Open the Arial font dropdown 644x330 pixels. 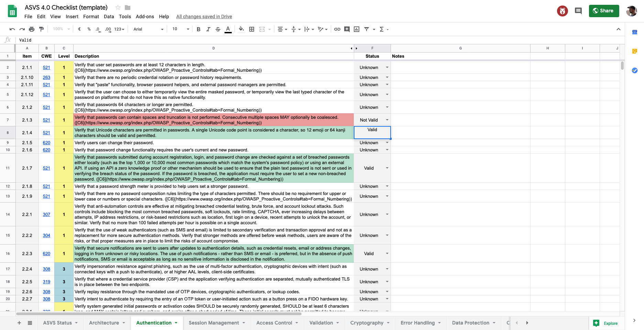point(148,29)
